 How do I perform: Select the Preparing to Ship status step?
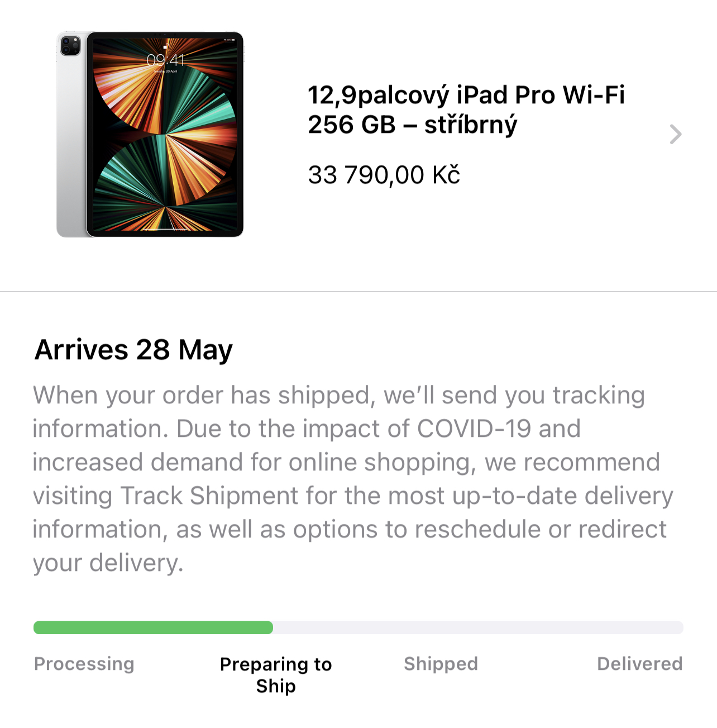coord(276,675)
